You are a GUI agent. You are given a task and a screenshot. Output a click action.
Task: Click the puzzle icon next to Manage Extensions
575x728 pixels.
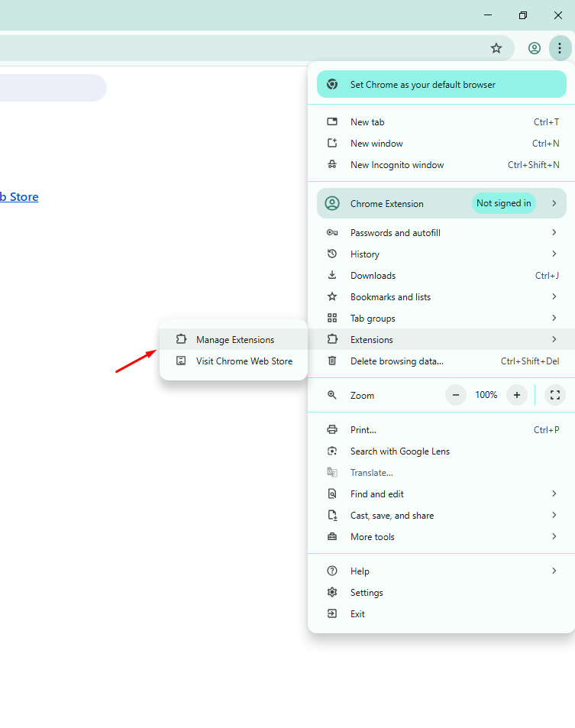click(181, 339)
